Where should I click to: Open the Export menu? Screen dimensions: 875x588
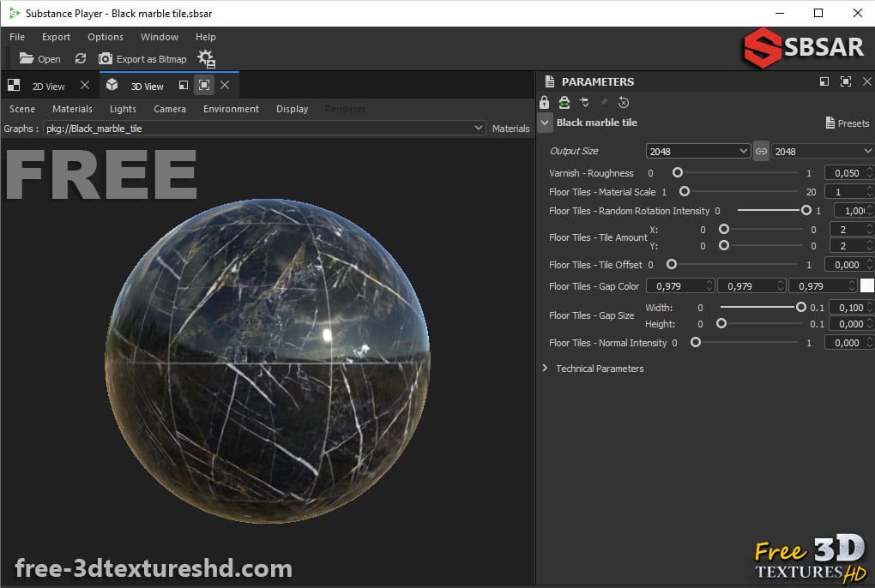56,37
